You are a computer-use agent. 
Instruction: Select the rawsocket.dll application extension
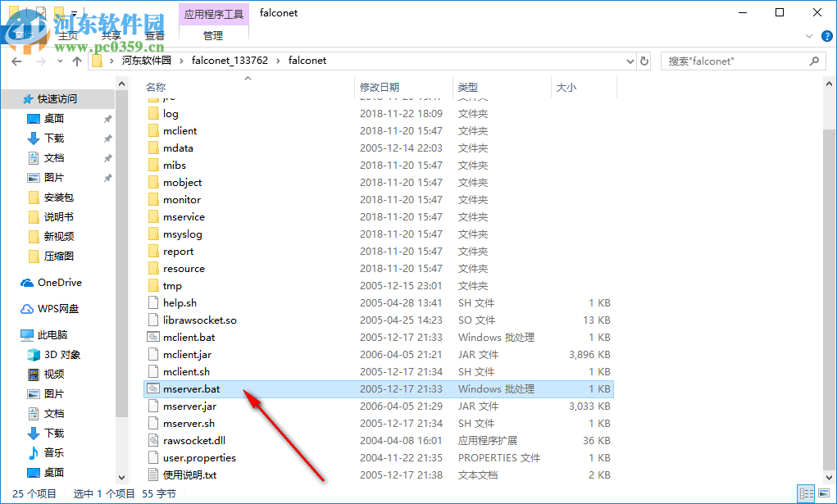[x=187, y=440]
